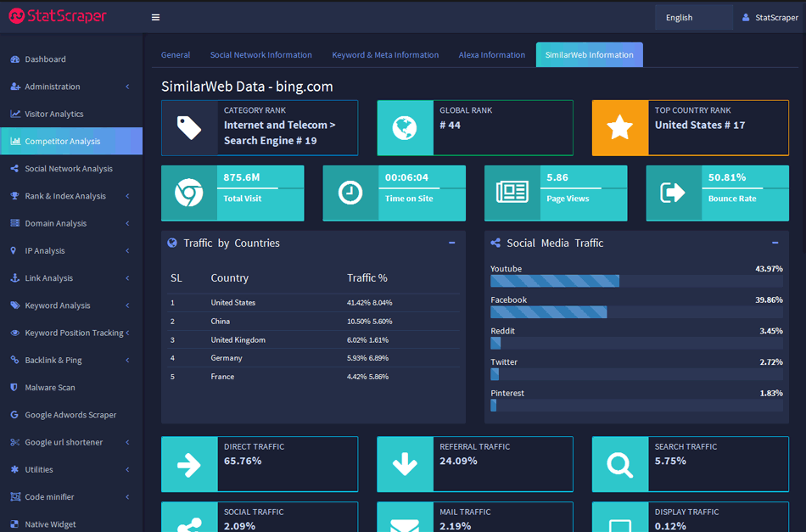Switch to the General tab
This screenshot has width=806, height=532.
(176, 54)
